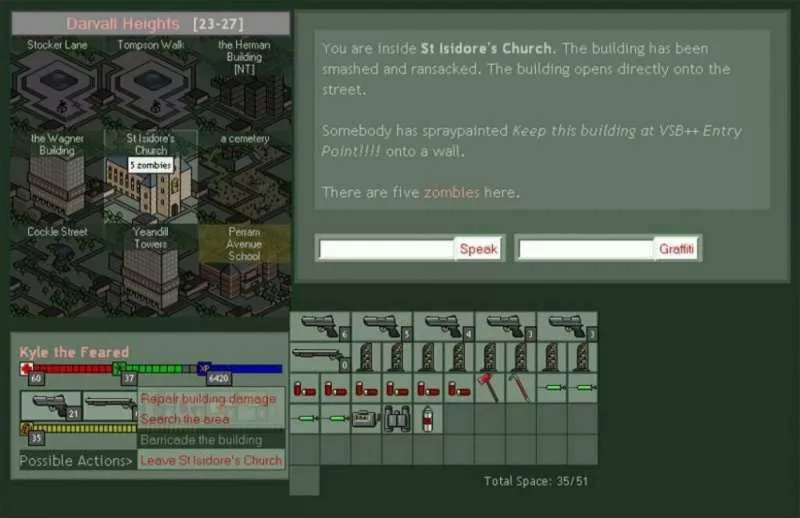Click the 5 zombies tag on the church
Image resolution: width=800 pixels, height=518 pixels.
pos(151,165)
